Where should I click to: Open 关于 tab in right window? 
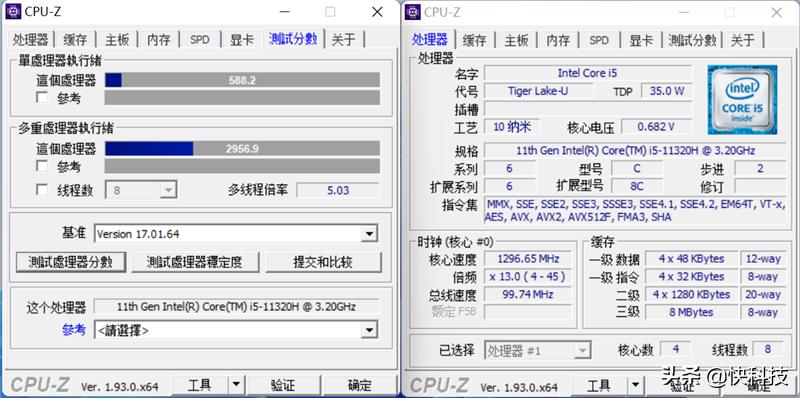(x=742, y=40)
